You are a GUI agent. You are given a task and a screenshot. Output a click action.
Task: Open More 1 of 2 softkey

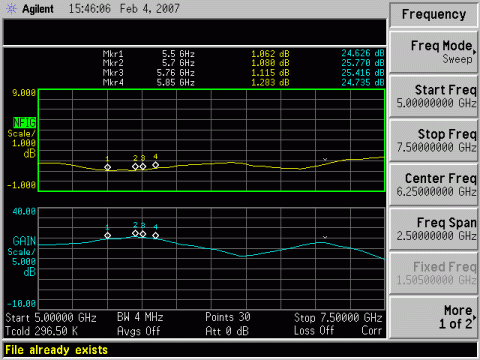tap(434, 317)
